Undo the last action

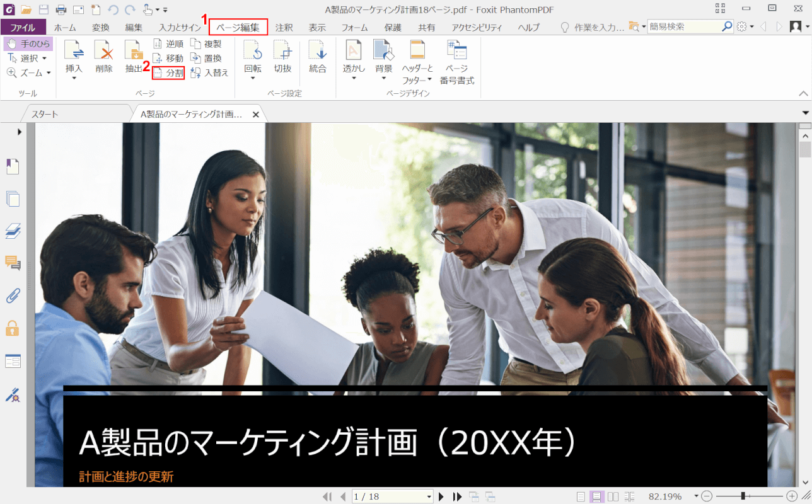113,9
